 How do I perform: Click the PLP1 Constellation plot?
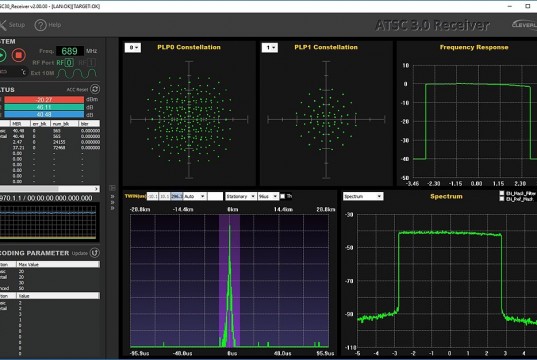[x=326, y=120]
